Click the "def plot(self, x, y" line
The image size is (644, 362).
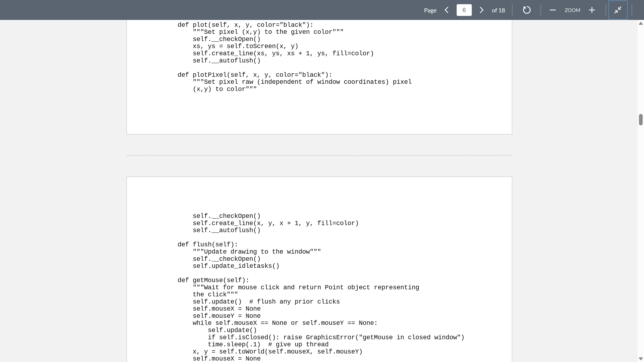click(245, 25)
